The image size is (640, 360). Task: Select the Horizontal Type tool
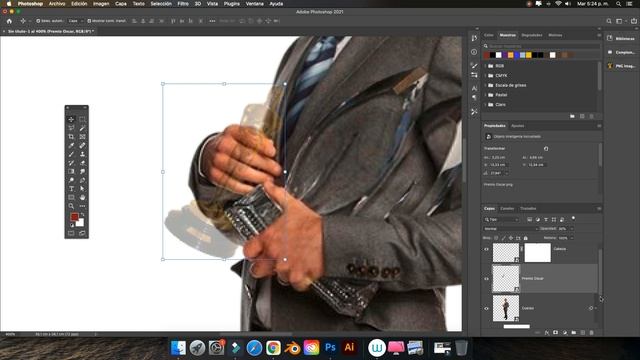[x=71, y=189]
